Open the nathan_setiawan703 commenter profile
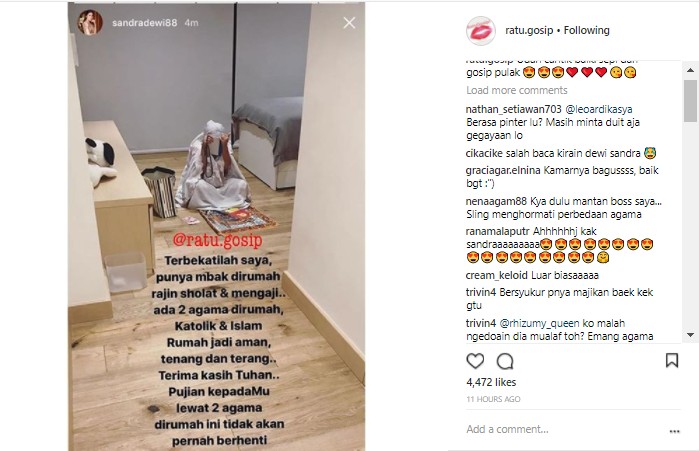This screenshot has width=699, height=451. pos(514,109)
